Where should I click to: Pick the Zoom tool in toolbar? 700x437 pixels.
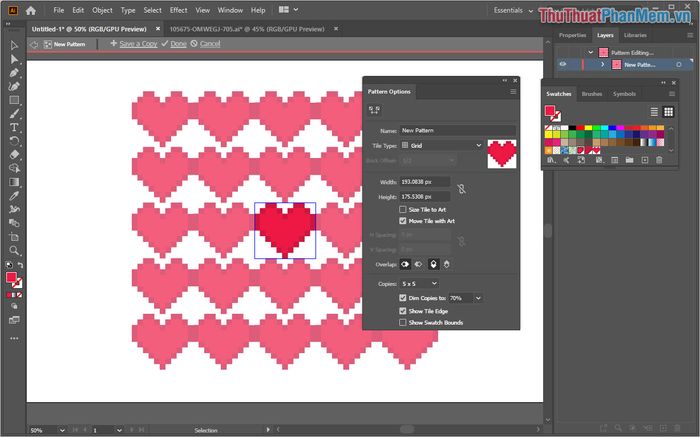(x=14, y=251)
